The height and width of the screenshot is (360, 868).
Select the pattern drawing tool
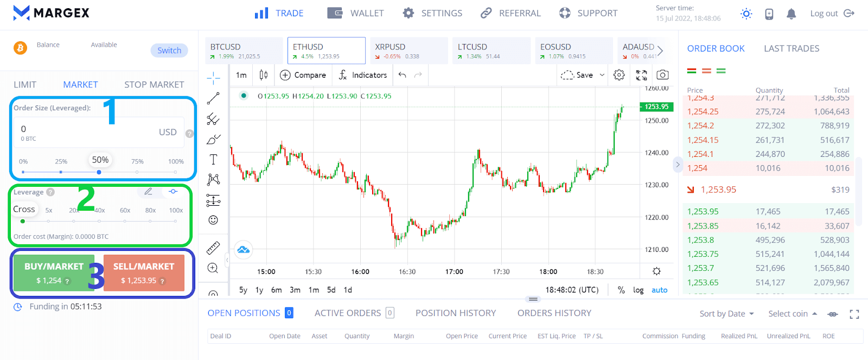coord(213,180)
